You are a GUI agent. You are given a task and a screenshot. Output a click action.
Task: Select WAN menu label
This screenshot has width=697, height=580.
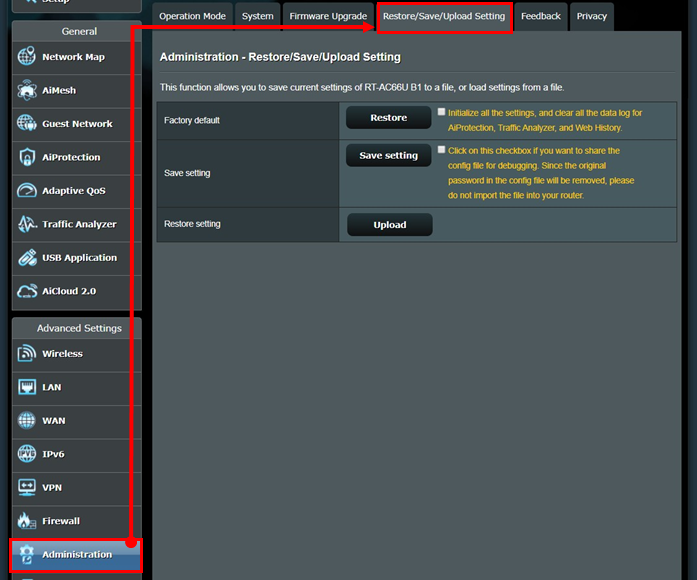(53, 421)
